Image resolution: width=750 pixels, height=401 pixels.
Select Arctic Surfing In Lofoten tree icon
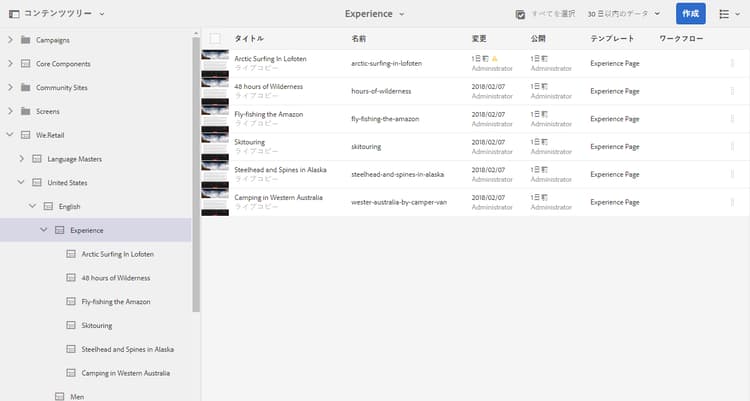coord(71,254)
